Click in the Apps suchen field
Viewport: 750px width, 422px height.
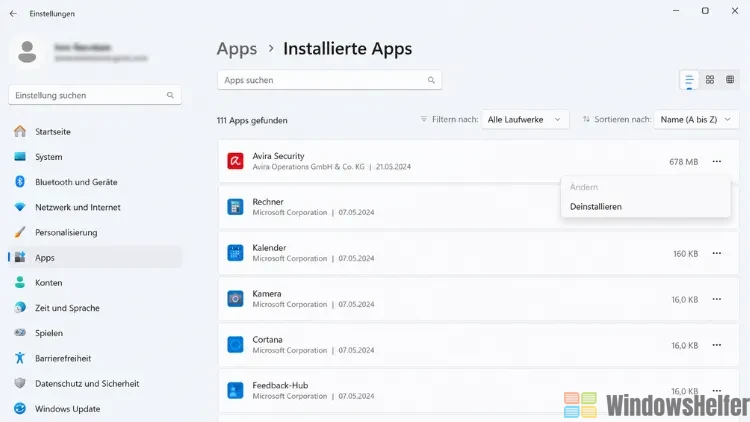pos(330,80)
